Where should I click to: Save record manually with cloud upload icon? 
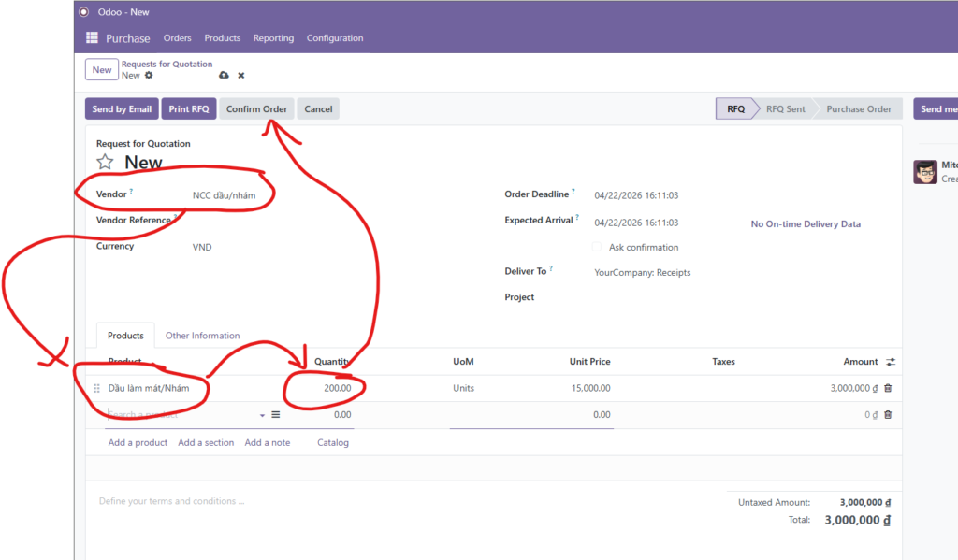224,75
